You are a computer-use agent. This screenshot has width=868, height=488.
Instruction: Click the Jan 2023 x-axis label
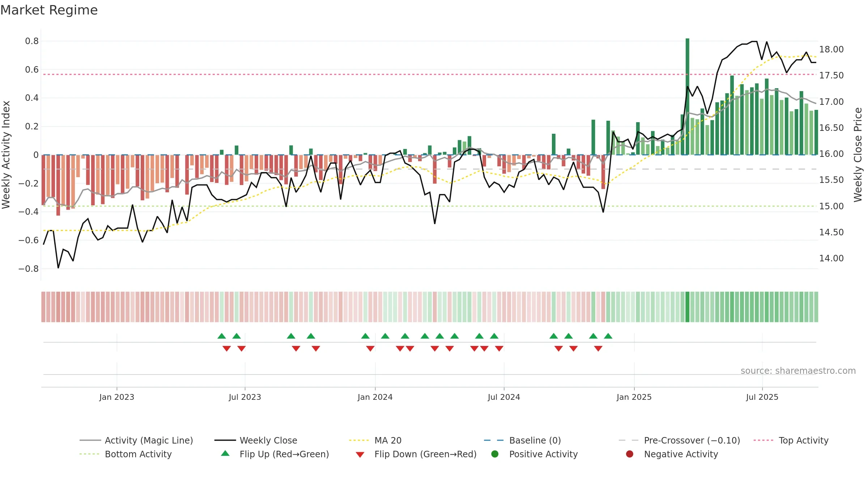(x=117, y=397)
